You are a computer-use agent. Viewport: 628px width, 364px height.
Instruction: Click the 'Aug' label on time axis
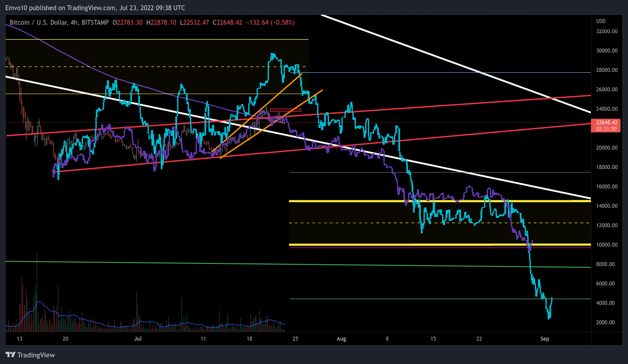click(341, 339)
